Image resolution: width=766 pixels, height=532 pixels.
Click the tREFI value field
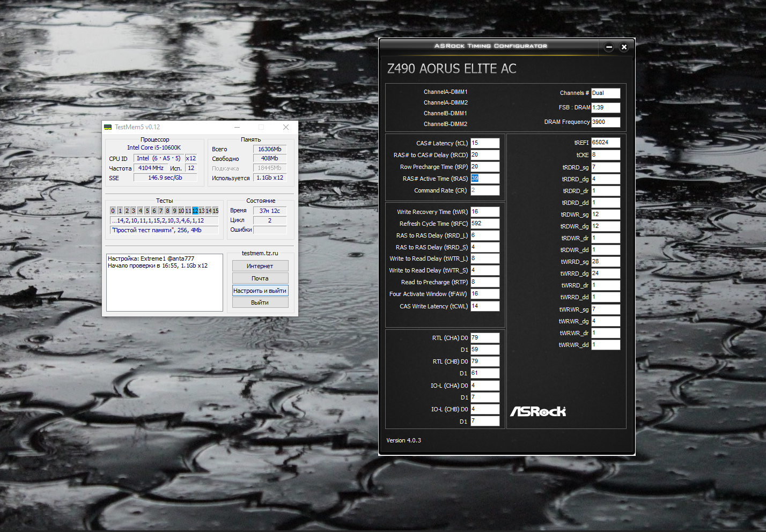point(606,143)
